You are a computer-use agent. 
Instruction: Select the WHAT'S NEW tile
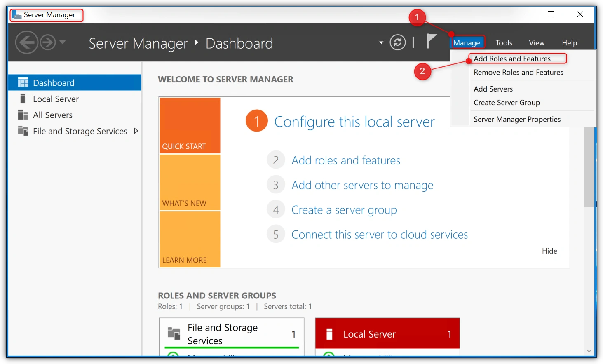pyautogui.click(x=190, y=182)
